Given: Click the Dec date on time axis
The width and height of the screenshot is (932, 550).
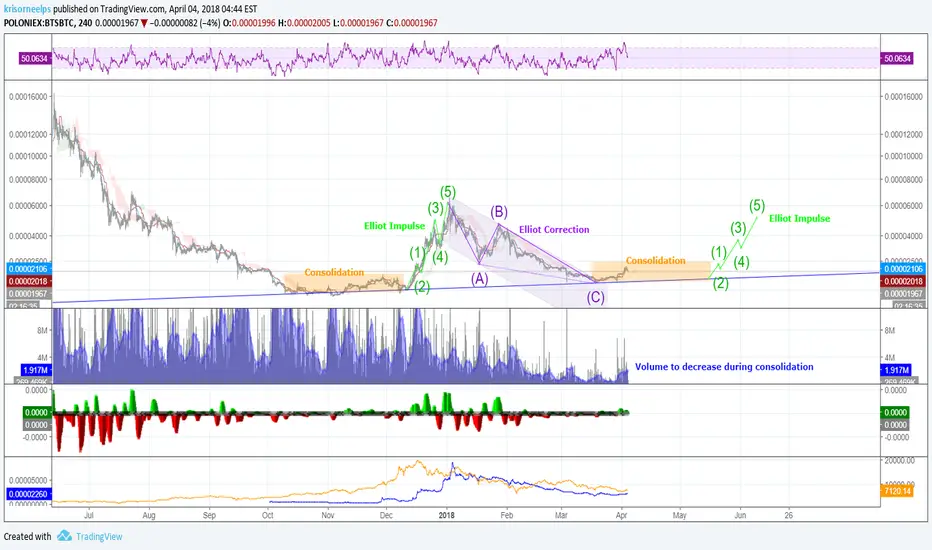Looking at the screenshot, I should pos(386,515).
